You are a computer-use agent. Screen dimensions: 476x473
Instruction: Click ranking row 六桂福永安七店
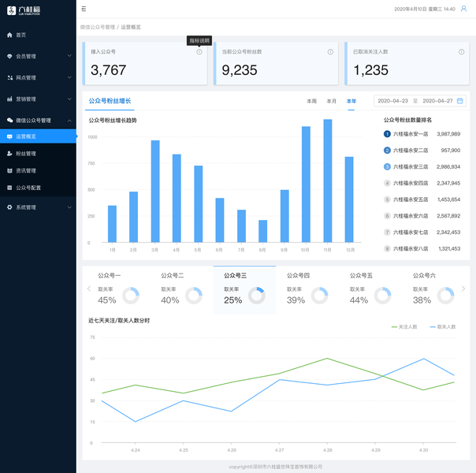click(422, 233)
